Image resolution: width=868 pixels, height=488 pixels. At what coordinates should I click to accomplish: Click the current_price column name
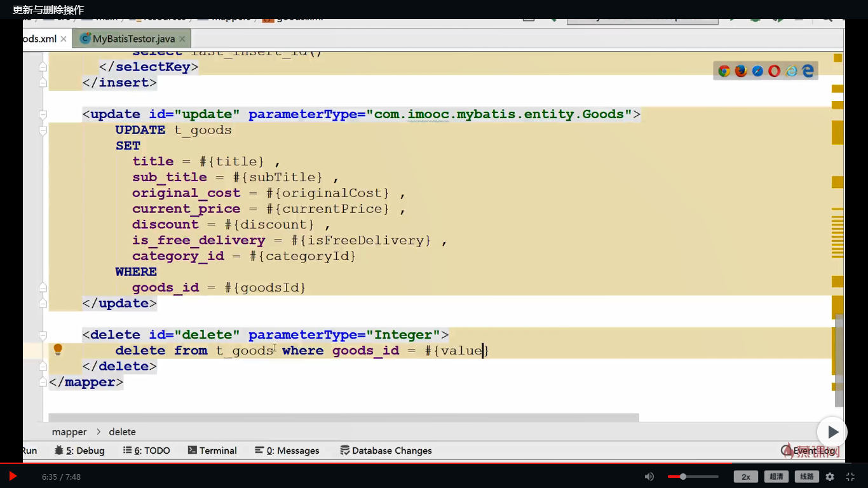click(x=186, y=209)
